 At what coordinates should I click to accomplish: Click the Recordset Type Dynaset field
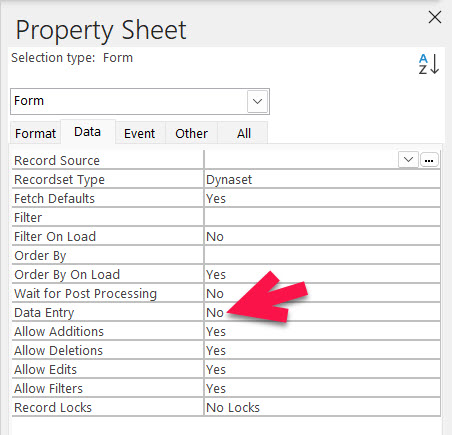click(322, 179)
